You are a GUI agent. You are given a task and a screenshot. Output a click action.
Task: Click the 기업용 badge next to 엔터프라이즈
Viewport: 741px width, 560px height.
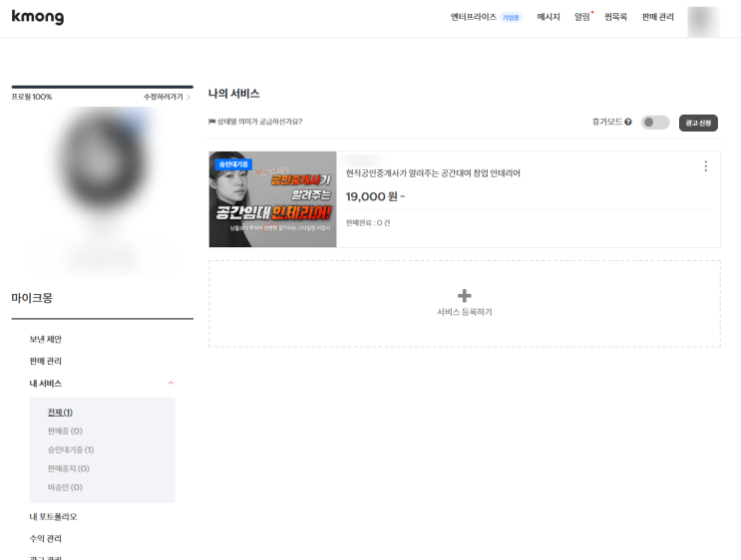tap(511, 18)
